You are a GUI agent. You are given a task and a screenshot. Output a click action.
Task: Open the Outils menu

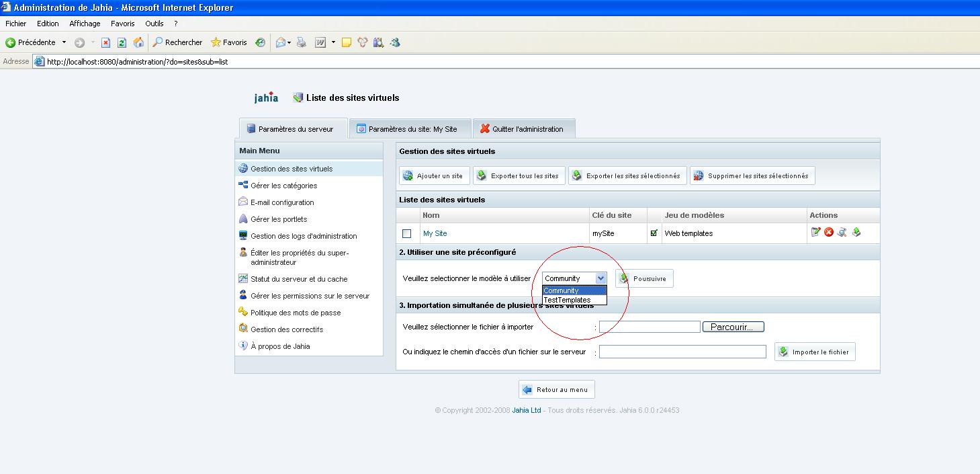pos(154,24)
